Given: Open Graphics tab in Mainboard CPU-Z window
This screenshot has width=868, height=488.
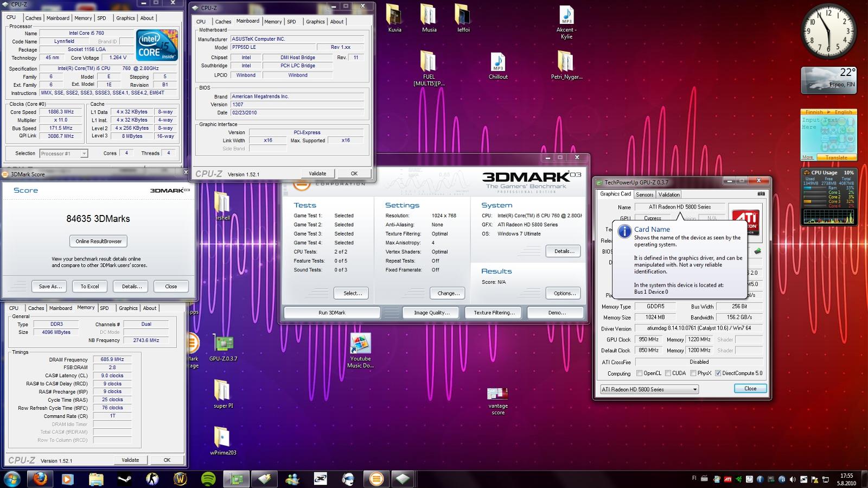Looking at the screenshot, I should pyautogui.click(x=315, y=22).
